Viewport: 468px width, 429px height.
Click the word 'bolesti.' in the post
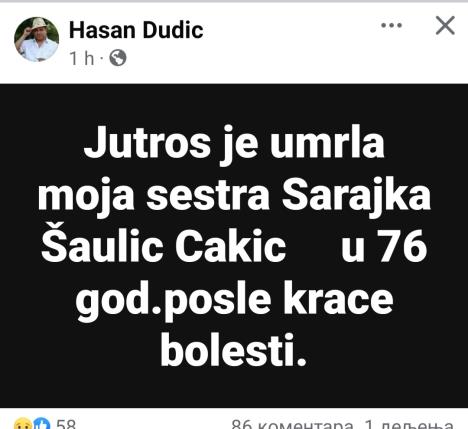pos(233,350)
